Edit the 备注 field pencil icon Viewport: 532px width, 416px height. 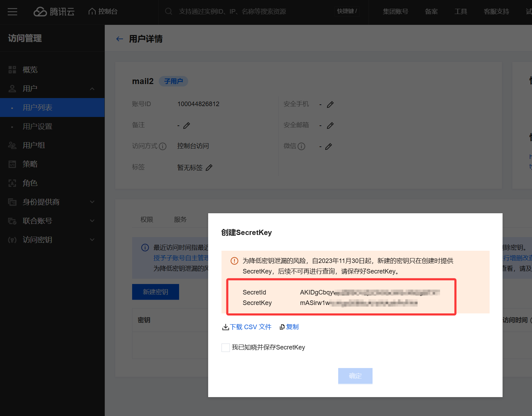point(186,125)
